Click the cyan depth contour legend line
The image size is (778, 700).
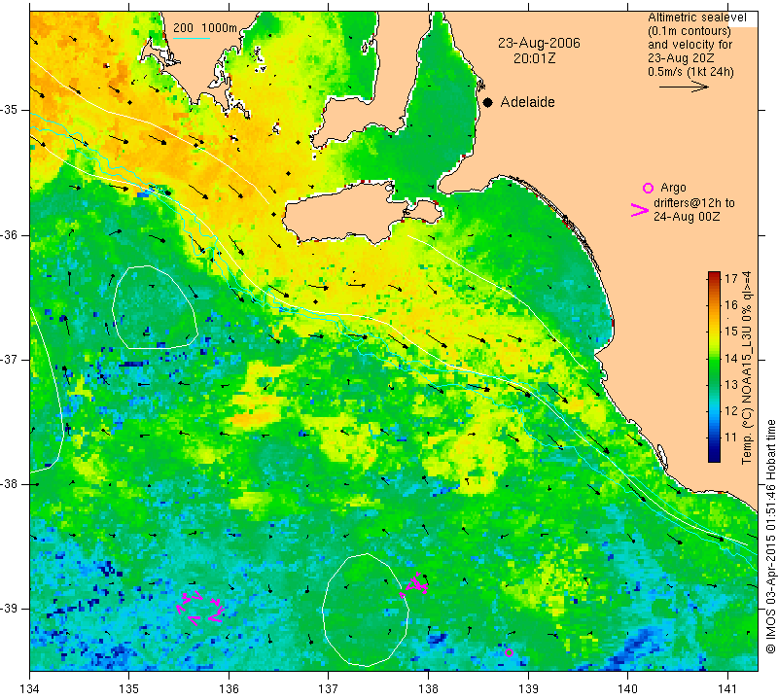tap(192, 38)
